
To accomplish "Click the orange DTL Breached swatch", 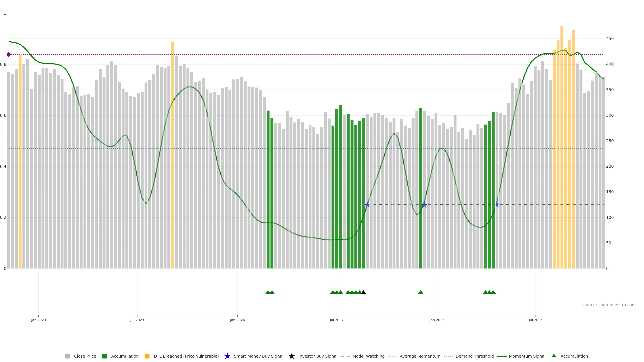I will (147, 356).
